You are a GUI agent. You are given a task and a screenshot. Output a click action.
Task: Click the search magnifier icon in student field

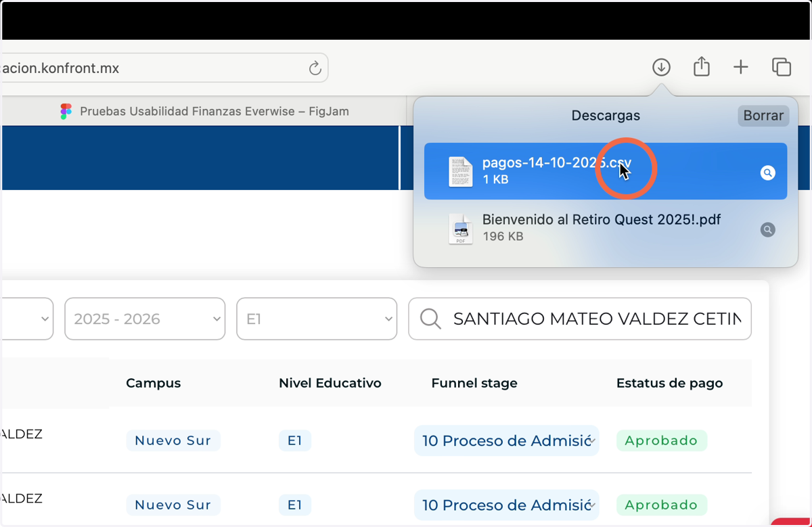tap(430, 319)
